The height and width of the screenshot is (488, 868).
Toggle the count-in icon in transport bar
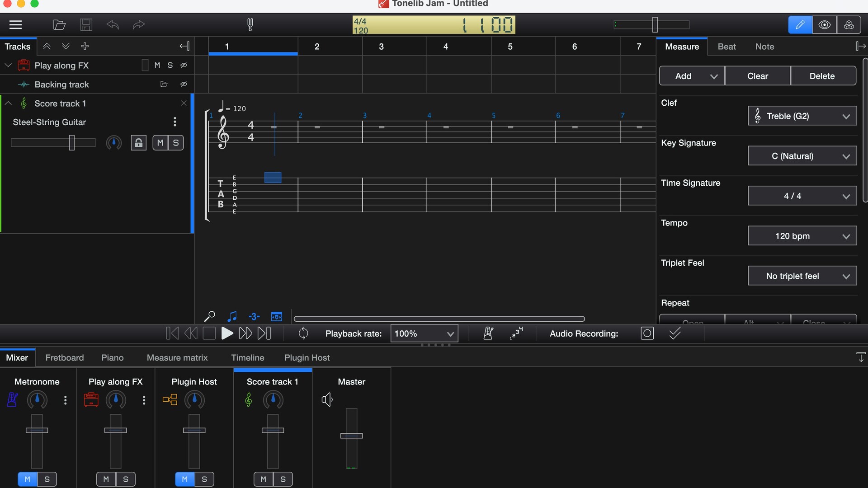coord(516,334)
